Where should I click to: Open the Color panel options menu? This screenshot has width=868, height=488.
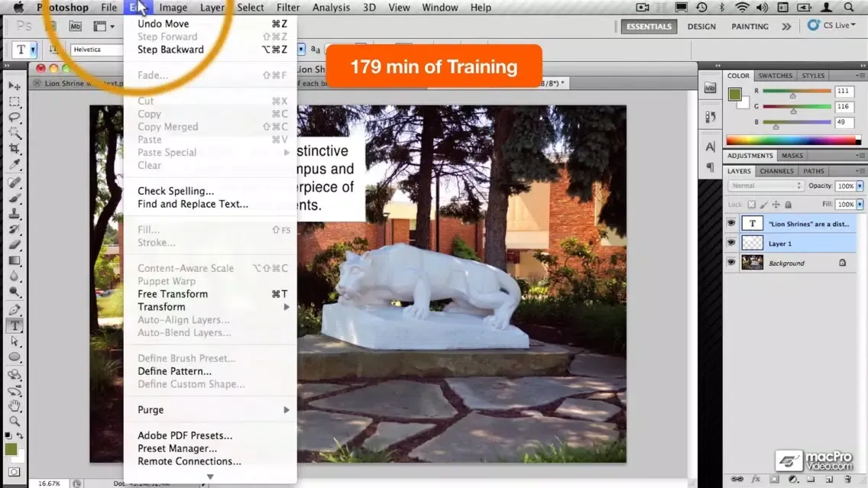(x=860, y=76)
